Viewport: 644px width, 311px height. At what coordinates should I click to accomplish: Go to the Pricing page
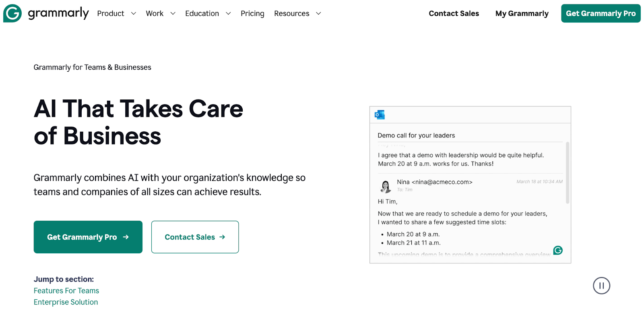click(x=252, y=13)
